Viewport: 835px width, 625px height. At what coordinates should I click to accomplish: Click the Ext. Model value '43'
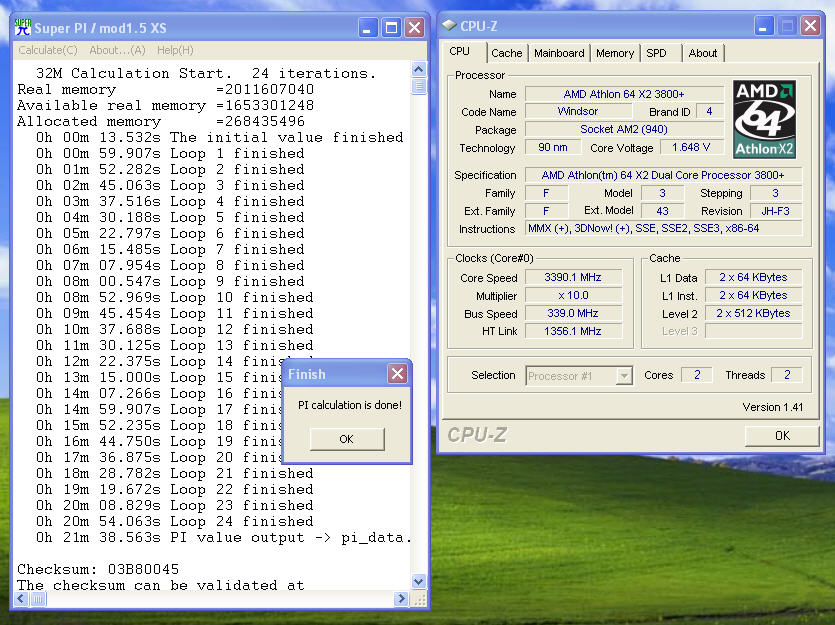(662, 211)
